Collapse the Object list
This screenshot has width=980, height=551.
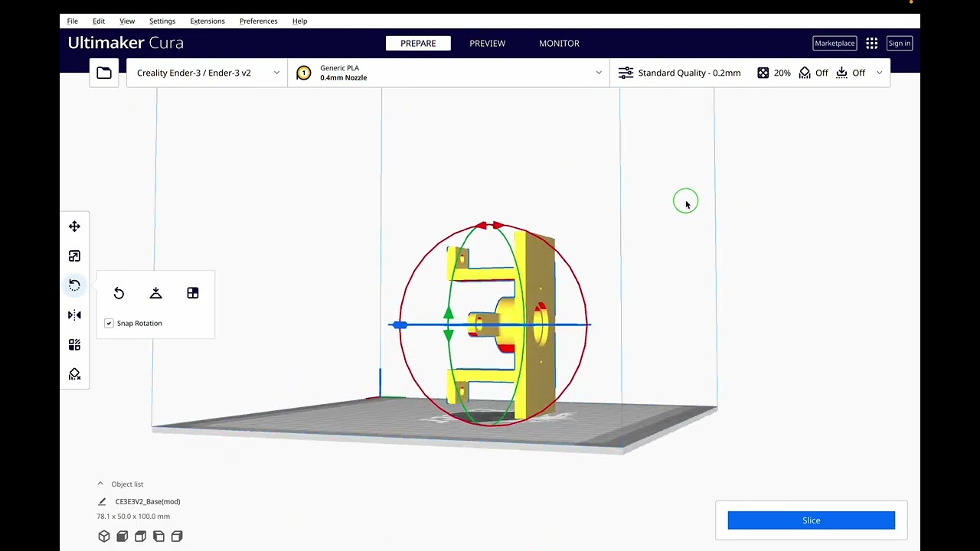click(x=100, y=484)
